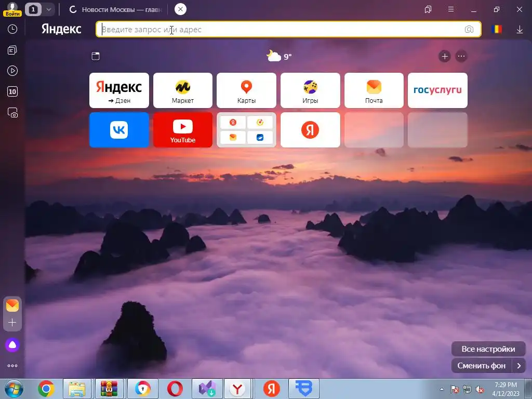Viewport: 532px width, 399px height.
Task: Open the folder tile with four icons
Action: 246,130
